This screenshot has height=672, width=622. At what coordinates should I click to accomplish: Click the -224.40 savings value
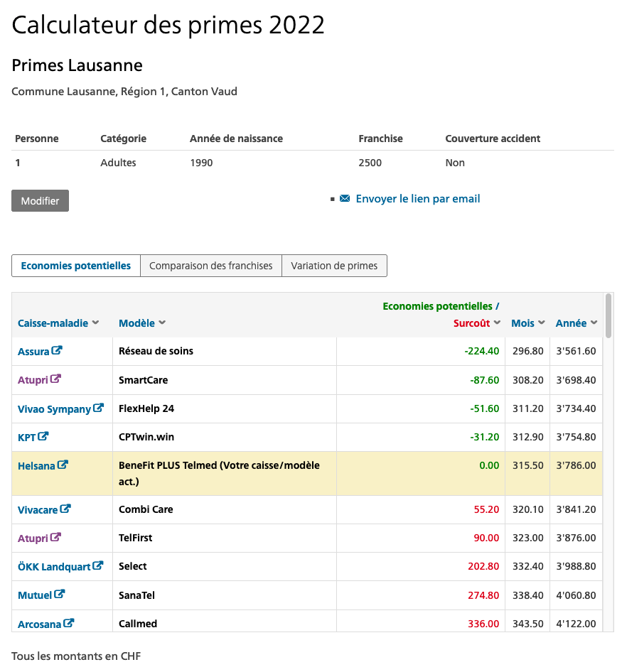coord(482,351)
